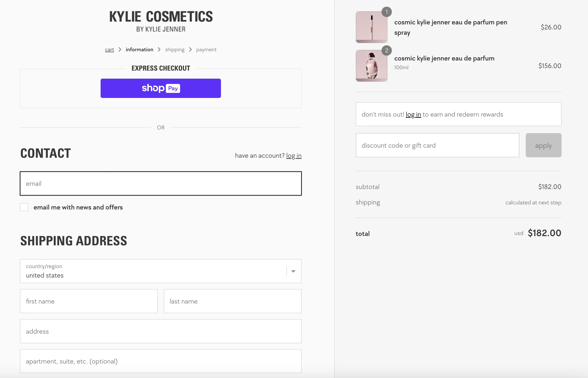Click log in link near contact section

click(x=294, y=155)
